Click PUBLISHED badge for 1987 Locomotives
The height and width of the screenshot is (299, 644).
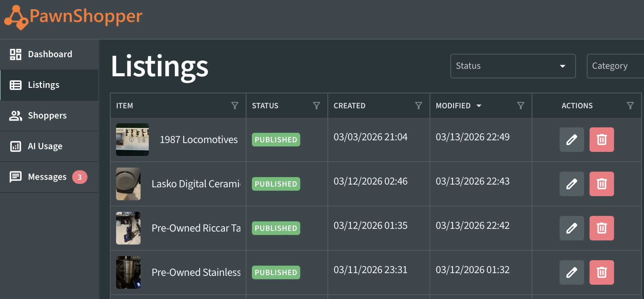tap(276, 140)
